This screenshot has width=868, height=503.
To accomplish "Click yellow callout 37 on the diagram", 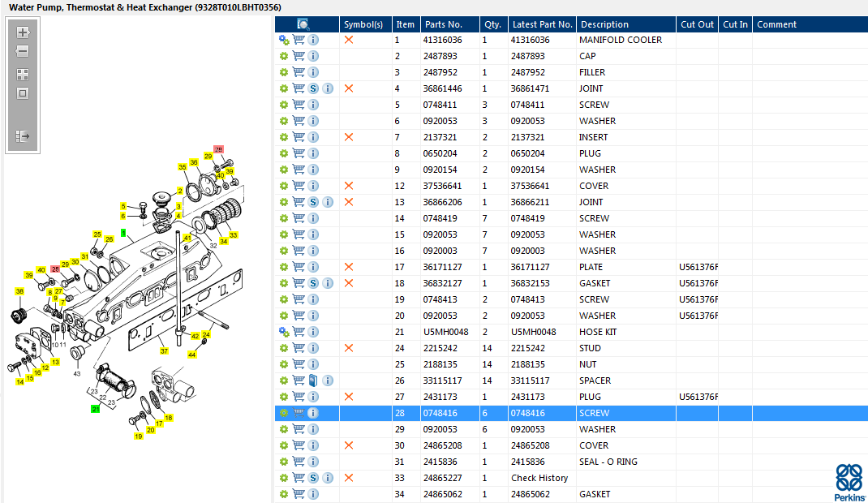I will [164, 350].
